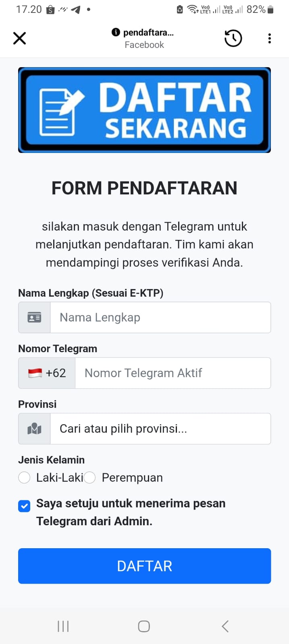Open the Cari atau pilih provinsi dropdown
Screen dimensions: 289x644
click(160, 429)
